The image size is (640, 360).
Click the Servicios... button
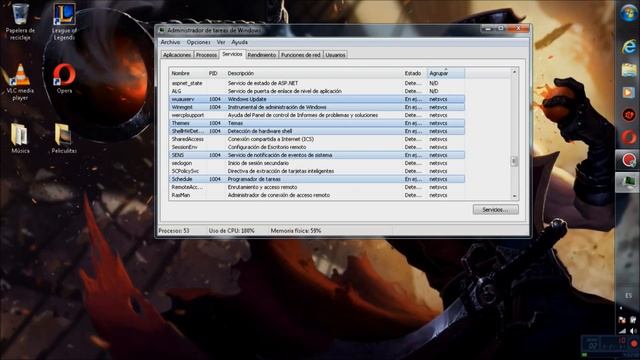coord(496,209)
